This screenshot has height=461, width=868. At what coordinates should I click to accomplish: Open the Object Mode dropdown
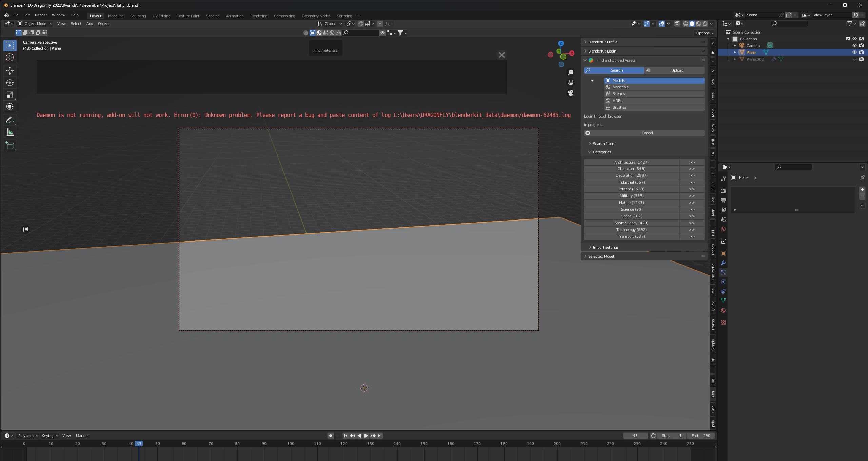[35, 24]
